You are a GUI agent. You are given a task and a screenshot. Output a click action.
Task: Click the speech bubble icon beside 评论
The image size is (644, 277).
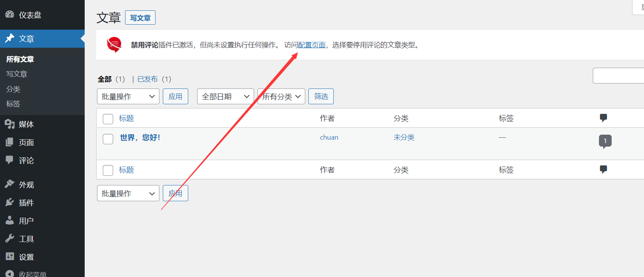(10, 160)
